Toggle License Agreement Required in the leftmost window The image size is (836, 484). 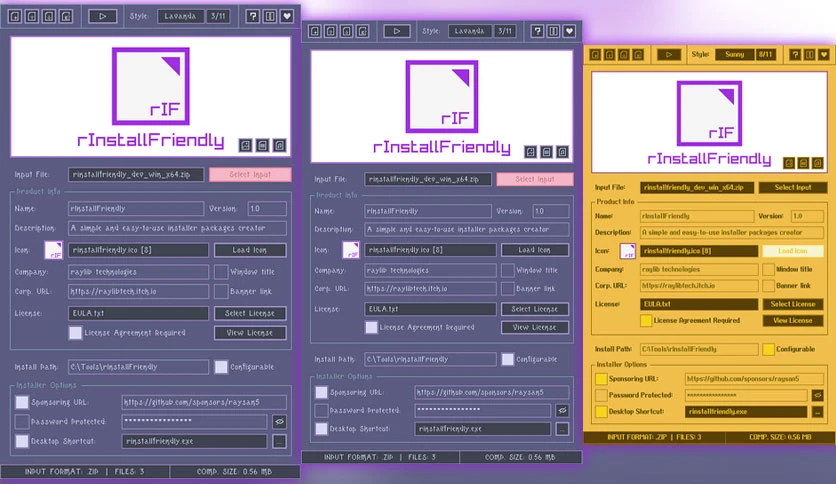coord(75,333)
